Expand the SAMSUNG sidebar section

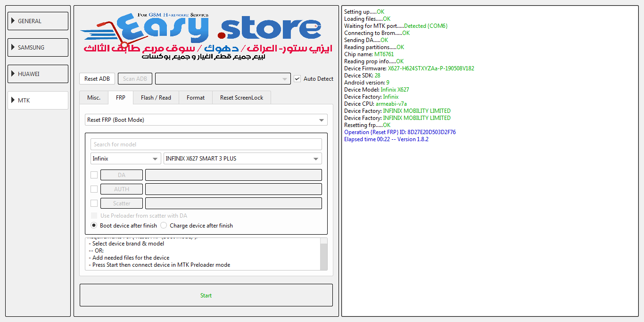tap(38, 48)
